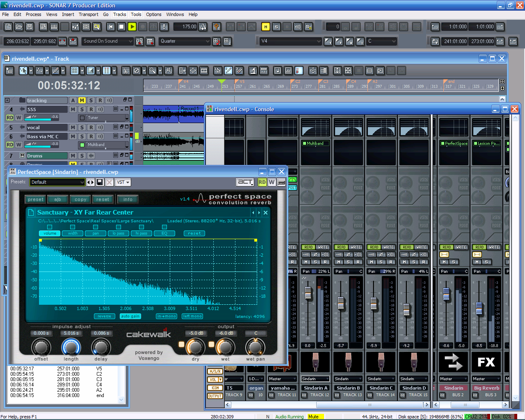Select the Draw pencil tool in Track view
This screenshot has width=525, height=420.
tap(55, 71)
